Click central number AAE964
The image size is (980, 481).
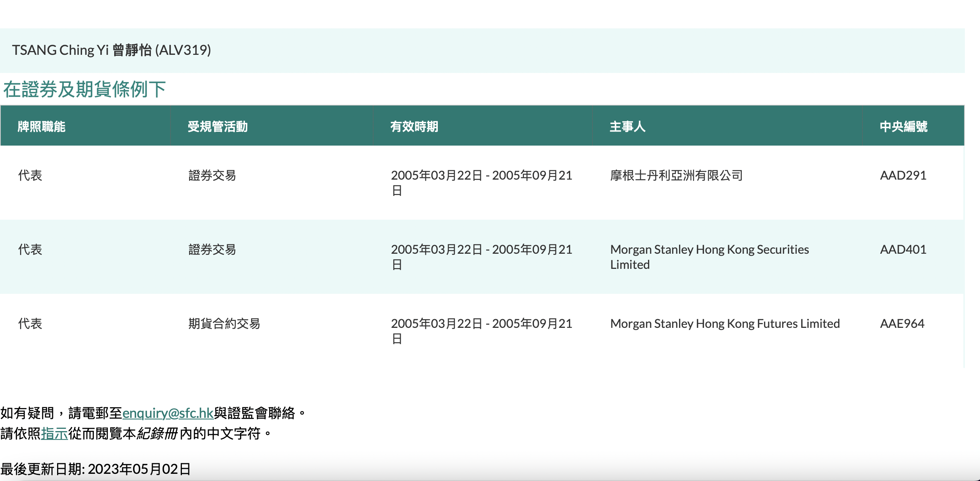tap(902, 323)
